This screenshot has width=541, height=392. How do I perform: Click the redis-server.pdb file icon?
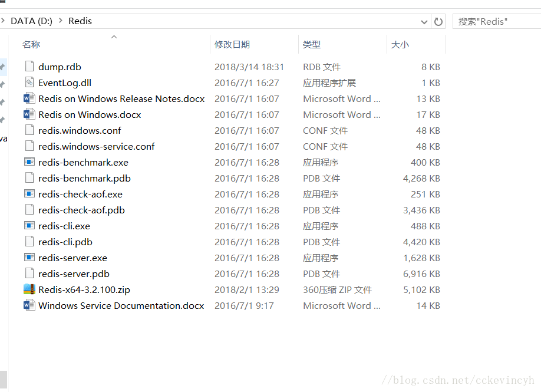coord(29,272)
